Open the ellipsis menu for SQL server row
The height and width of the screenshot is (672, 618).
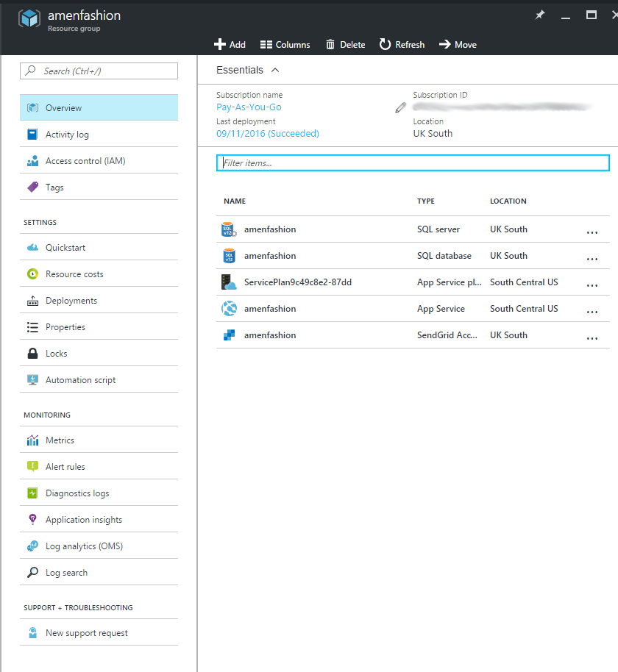(592, 232)
